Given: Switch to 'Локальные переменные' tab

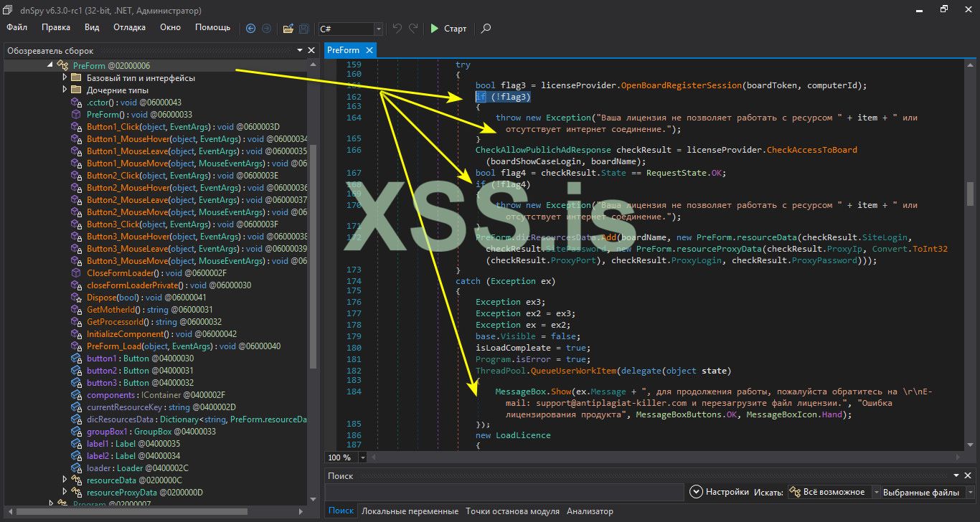Looking at the screenshot, I should click(410, 511).
